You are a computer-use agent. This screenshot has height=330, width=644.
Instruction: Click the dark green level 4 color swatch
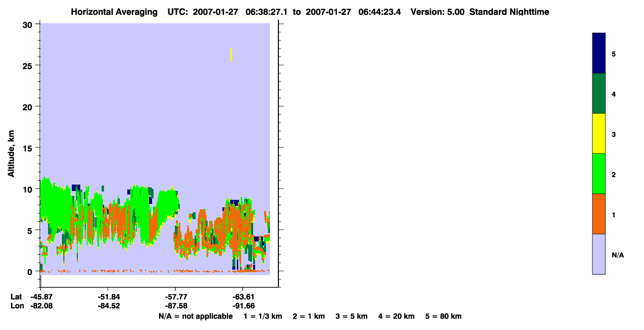click(x=599, y=94)
